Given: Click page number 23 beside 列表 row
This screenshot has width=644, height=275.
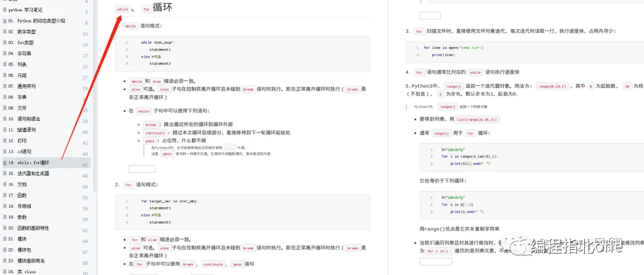Looking at the screenshot, I should [x=85, y=67].
